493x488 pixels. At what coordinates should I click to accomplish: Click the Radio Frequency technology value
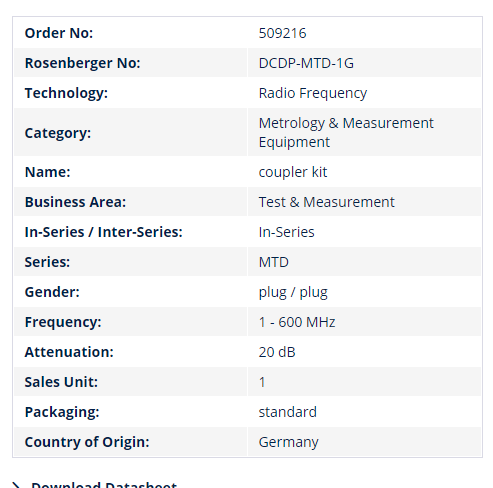(x=313, y=93)
